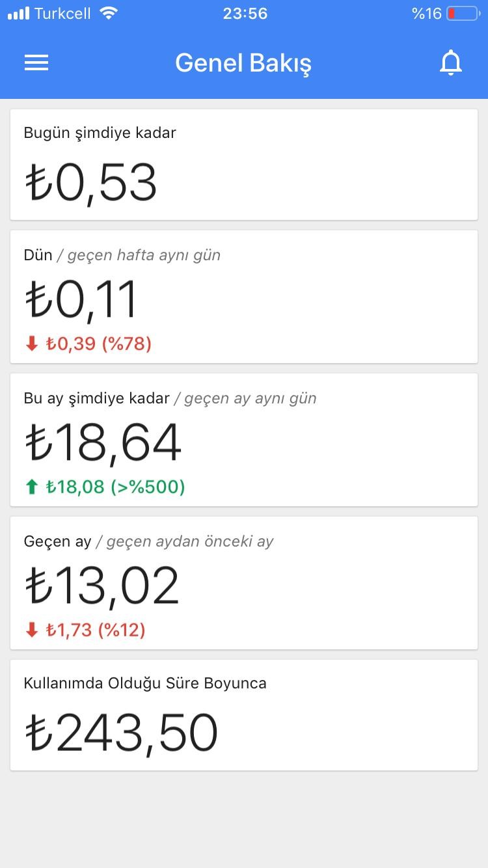488x868 pixels.
Task: Tap the cellular signal bars icon
Action: coord(18,13)
